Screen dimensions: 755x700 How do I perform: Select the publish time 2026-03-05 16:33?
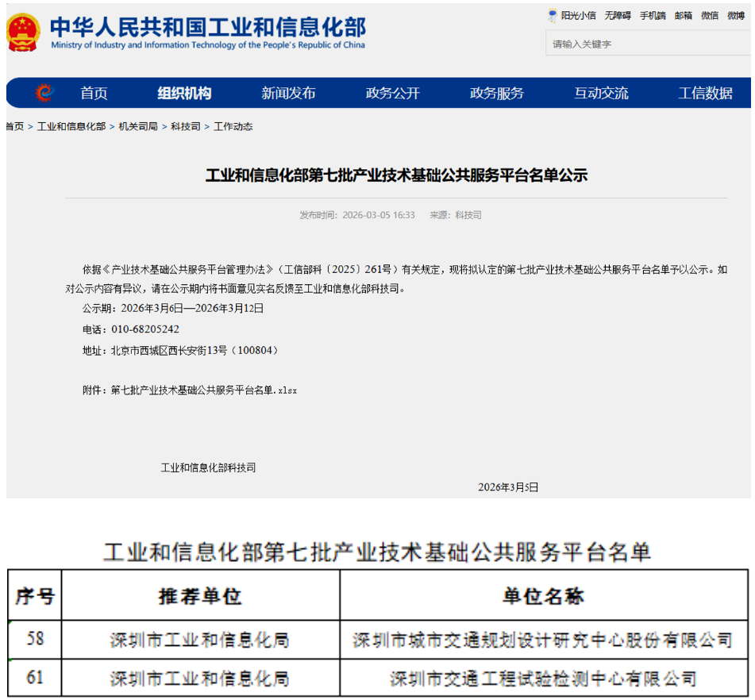379,215
